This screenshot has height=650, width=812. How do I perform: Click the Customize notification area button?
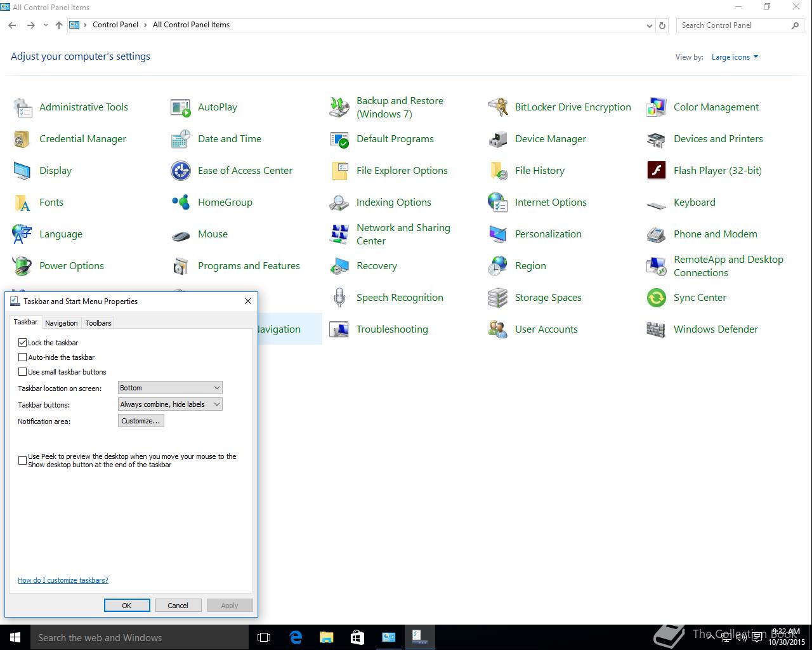[141, 421]
